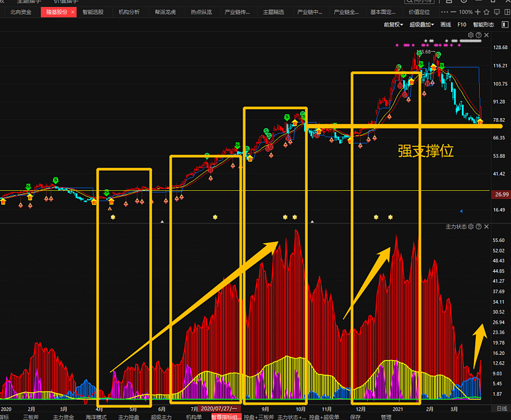Switch to 北向资金 tab
This screenshot has width=511, height=420.
(x=21, y=12)
